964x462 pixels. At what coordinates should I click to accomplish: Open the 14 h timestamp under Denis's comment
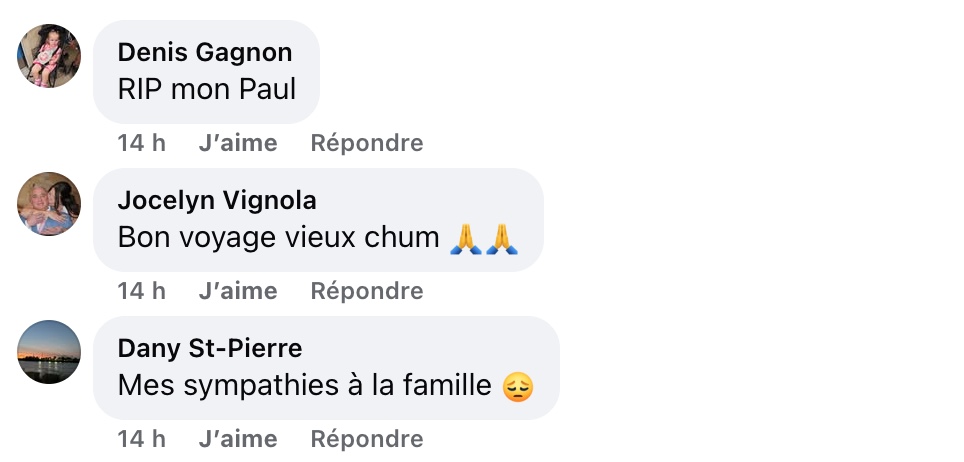tap(141, 143)
